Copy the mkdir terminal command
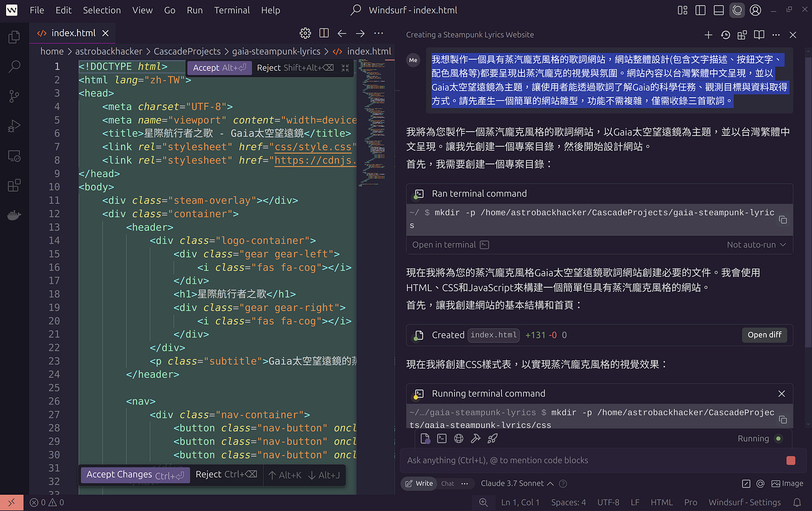This screenshot has width=812, height=511. (x=783, y=219)
